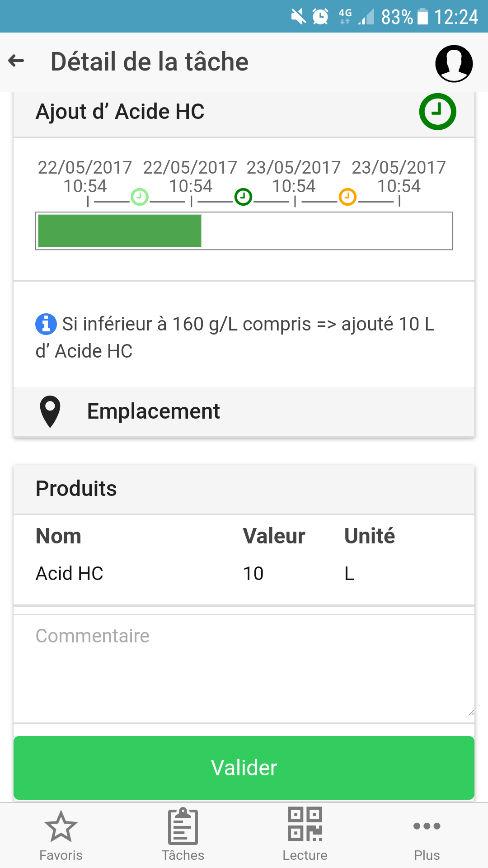This screenshot has width=488, height=868.
Task: Click the orange timeline clock marker
Action: 347,197
